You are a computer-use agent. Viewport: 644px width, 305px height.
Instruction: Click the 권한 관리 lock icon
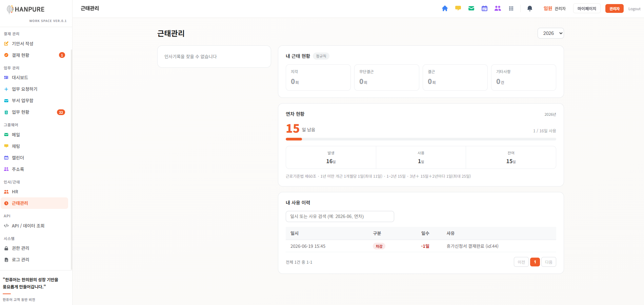[x=6, y=248]
